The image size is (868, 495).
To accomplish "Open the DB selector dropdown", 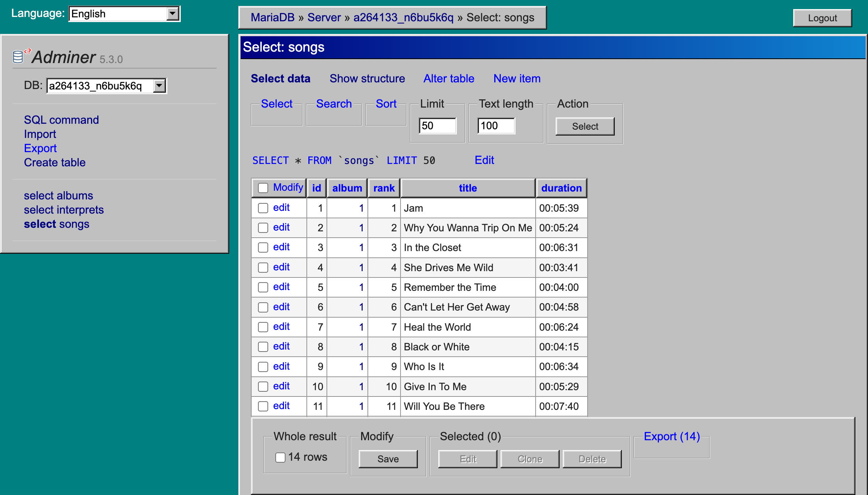I will coord(106,86).
